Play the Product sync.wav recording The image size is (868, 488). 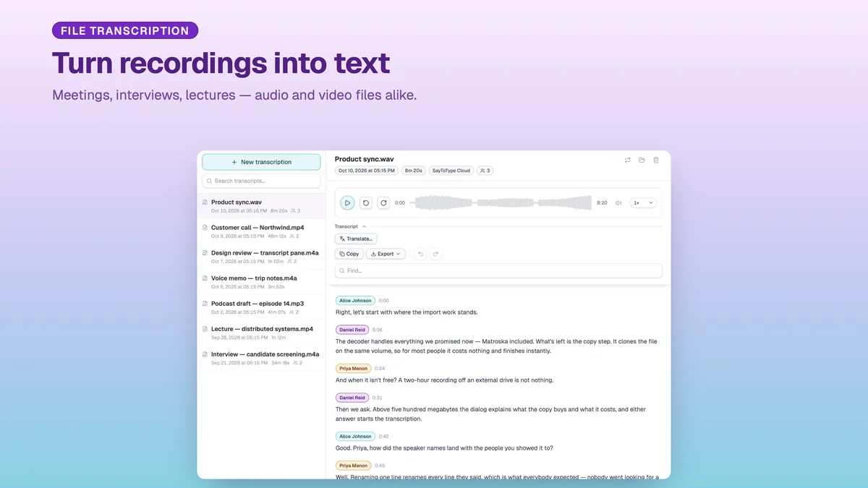point(347,203)
